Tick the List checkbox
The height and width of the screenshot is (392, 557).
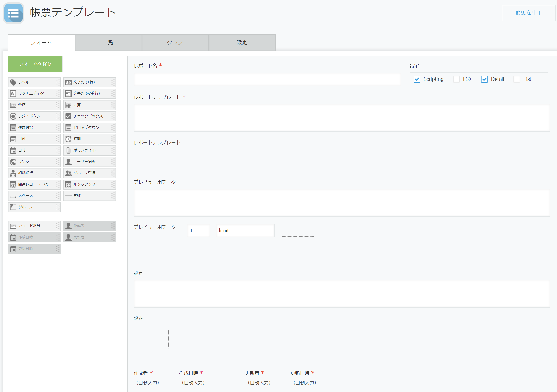pos(517,79)
